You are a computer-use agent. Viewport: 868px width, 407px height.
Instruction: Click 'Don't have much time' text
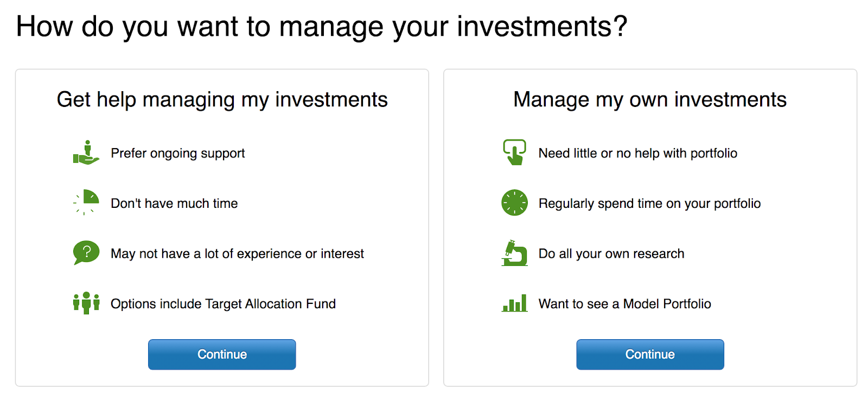coord(174,203)
